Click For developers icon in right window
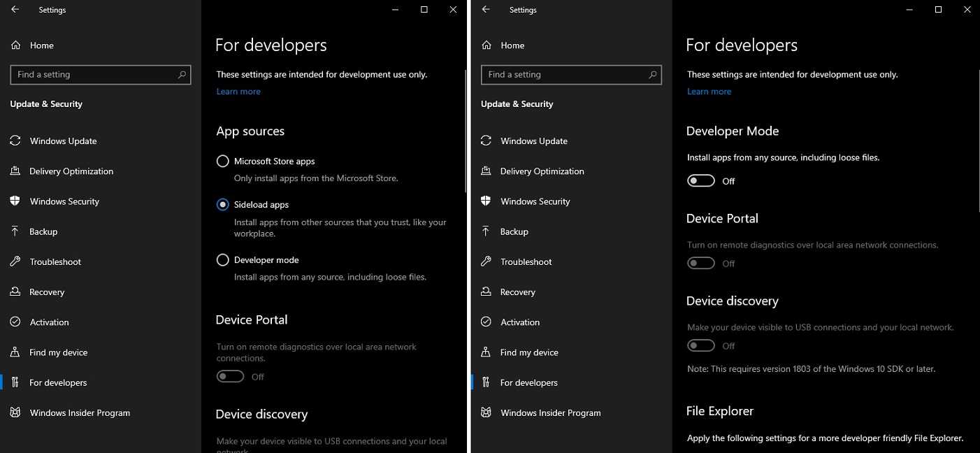The height and width of the screenshot is (453, 980). click(486, 382)
